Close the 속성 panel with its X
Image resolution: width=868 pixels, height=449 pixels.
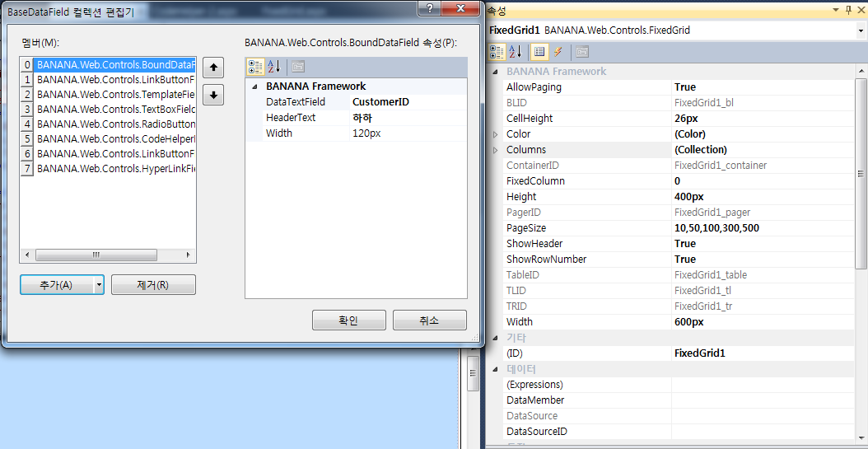pyautogui.click(x=861, y=11)
